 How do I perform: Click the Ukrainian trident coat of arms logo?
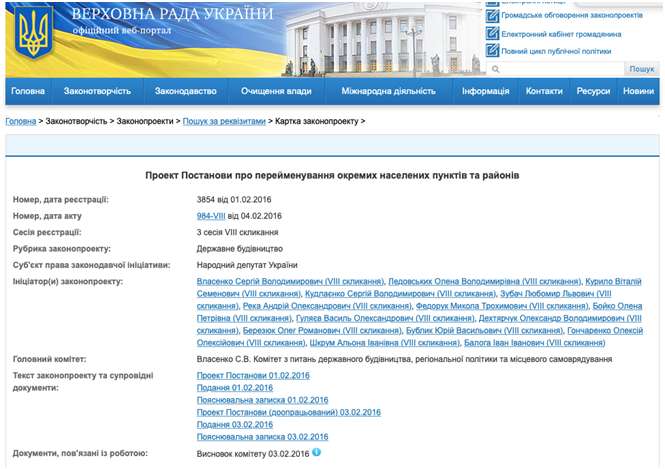pos(33,35)
